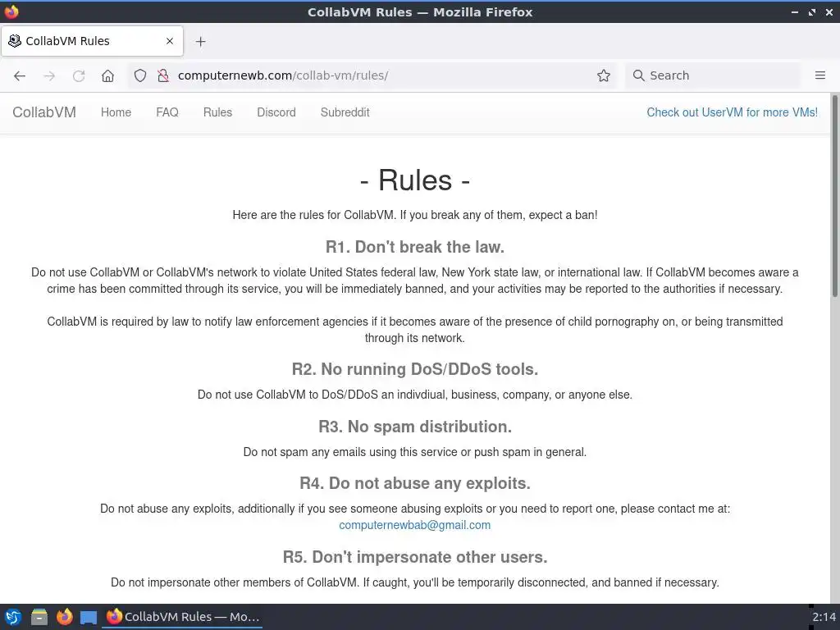Click heading "R4. Do not abuse any exploits."

[x=414, y=483]
